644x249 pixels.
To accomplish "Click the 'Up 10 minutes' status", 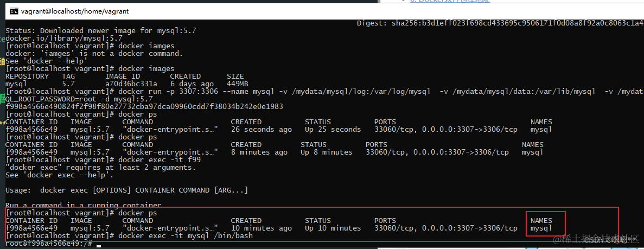I will tap(333, 228).
